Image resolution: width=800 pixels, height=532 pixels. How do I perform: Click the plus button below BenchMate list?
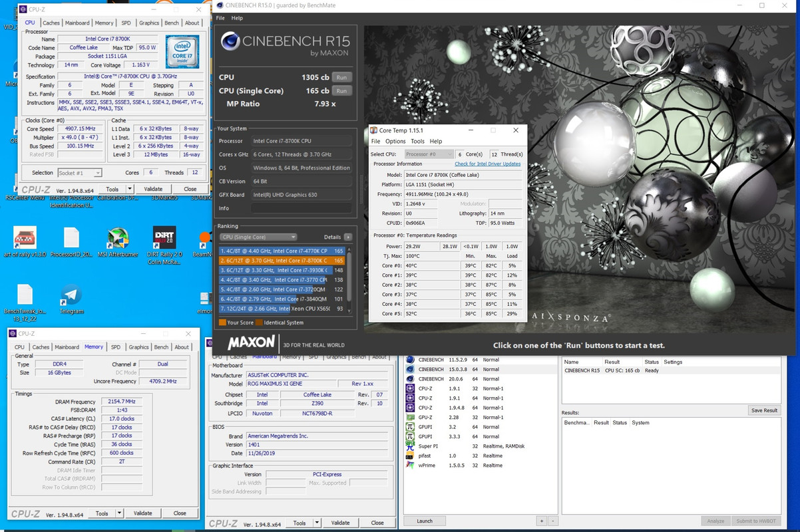pyautogui.click(x=542, y=521)
